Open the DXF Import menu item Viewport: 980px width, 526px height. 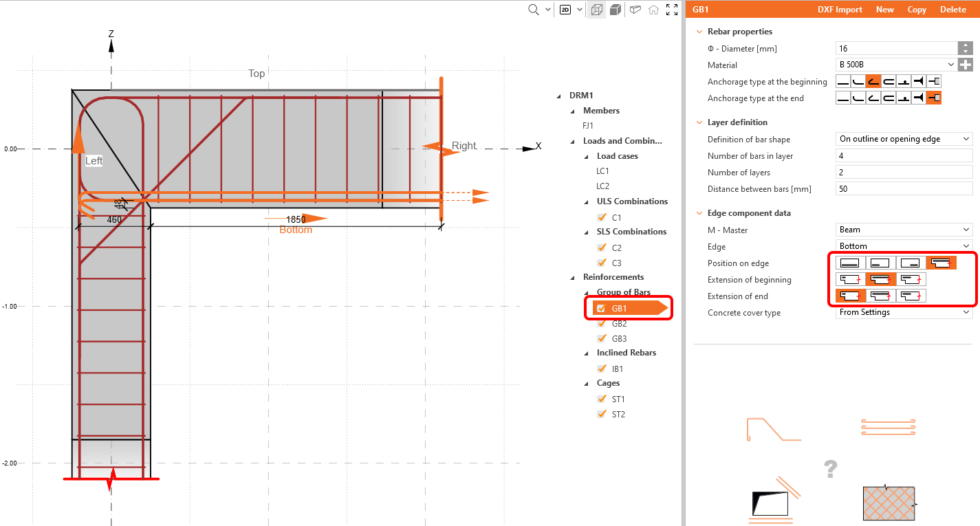pos(840,9)
